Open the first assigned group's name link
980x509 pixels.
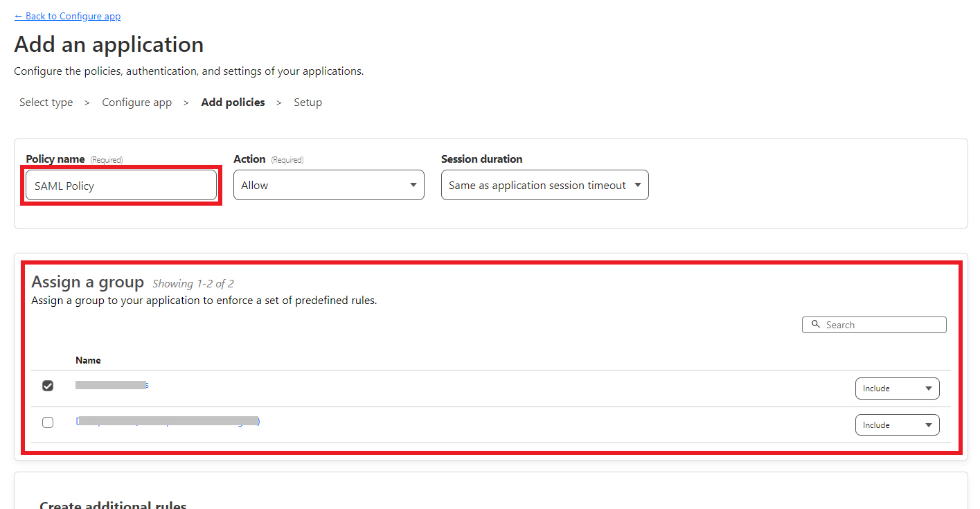click(x=111, y=384)
